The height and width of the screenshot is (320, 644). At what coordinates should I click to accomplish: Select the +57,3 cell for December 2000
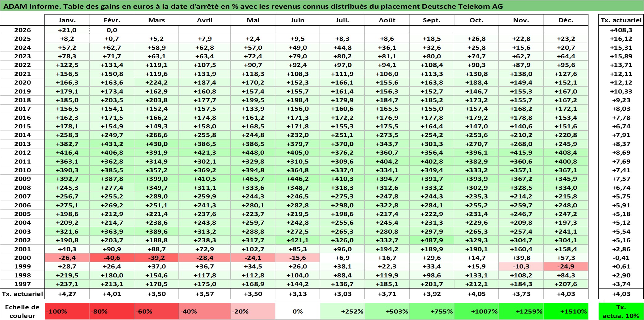tap(566, 258)
